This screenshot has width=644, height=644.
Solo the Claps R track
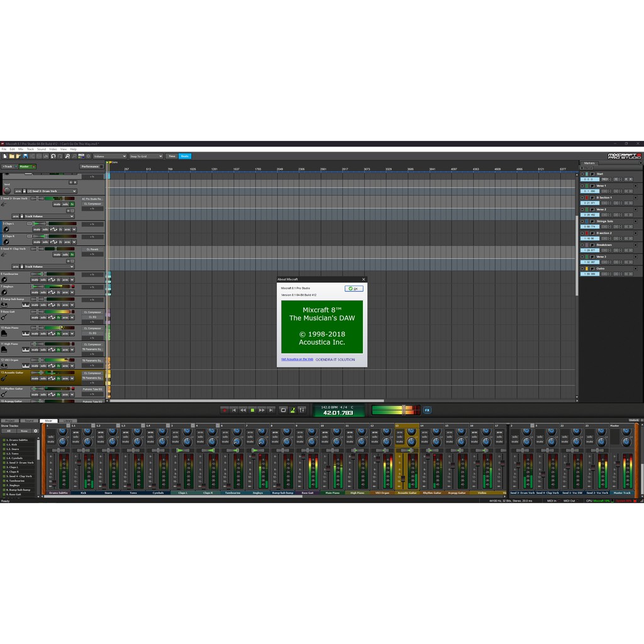(45, 241)
